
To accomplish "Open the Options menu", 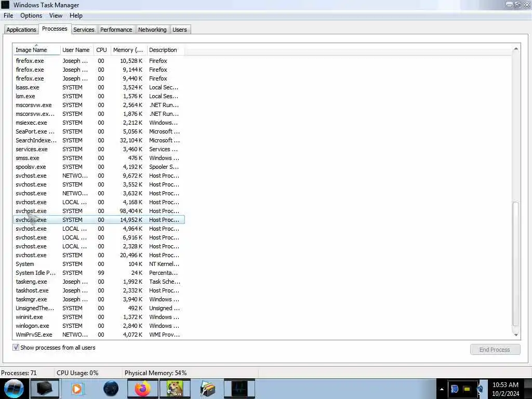I will coord(31,16).
